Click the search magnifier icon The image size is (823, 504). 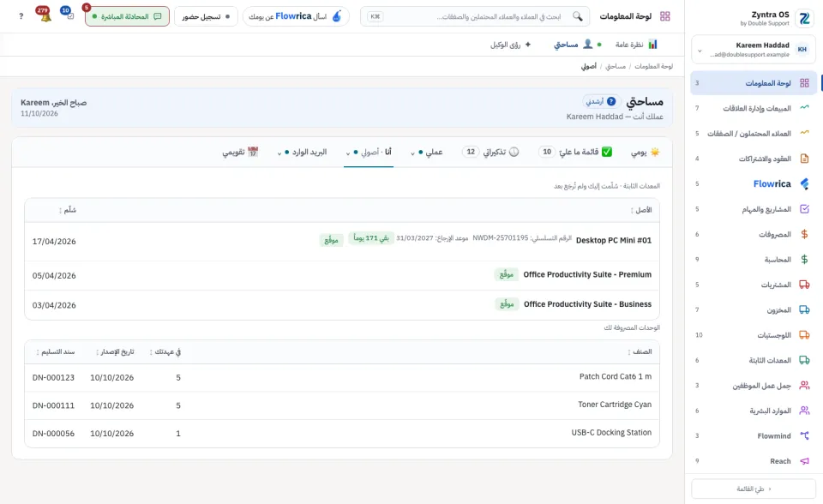pos(577,16)
